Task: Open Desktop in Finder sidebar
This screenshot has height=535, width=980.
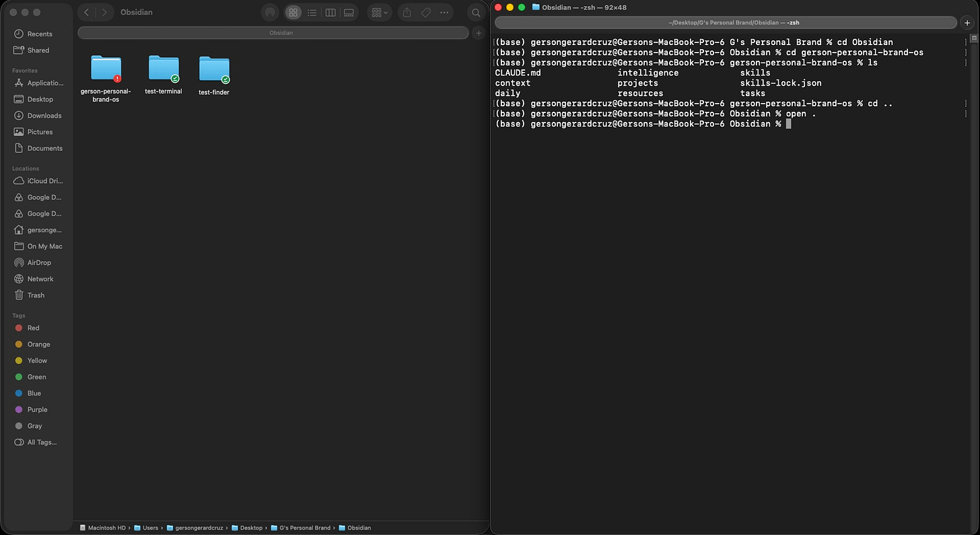Action: coord(34,99)
